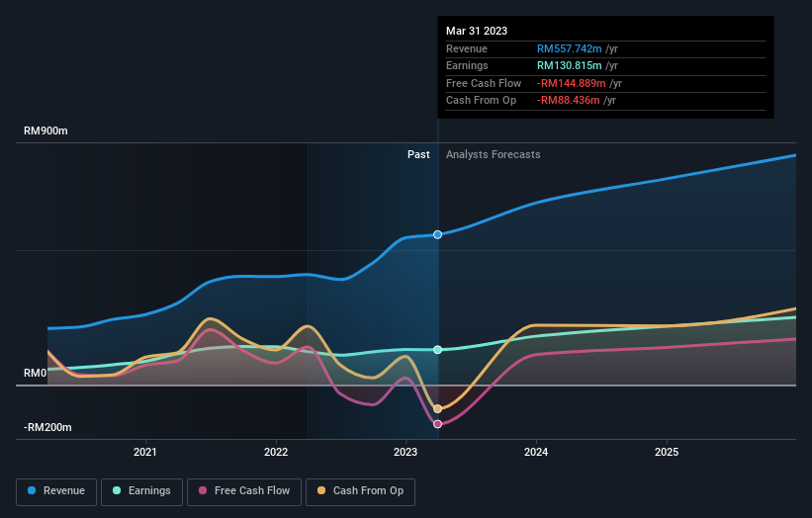Viewport: 812px width, 518px height.
Task: Click the 2023 x-axis label
Action: pos(406,452)
